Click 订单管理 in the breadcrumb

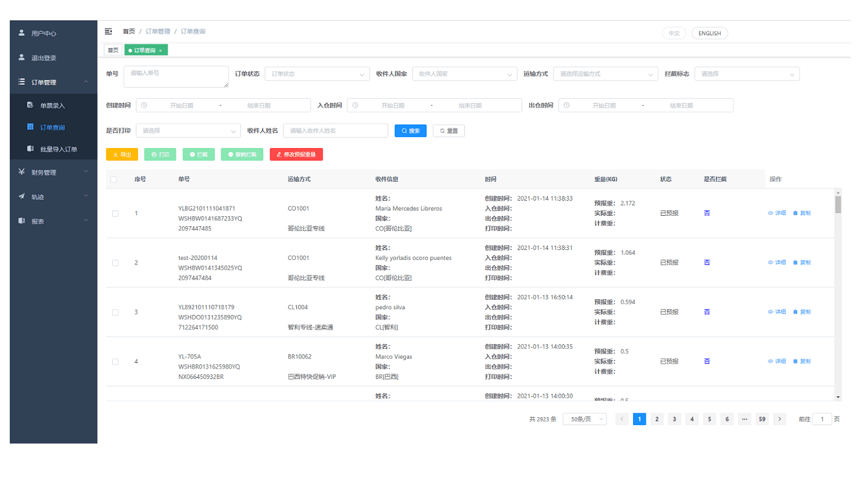click(157, 31)
